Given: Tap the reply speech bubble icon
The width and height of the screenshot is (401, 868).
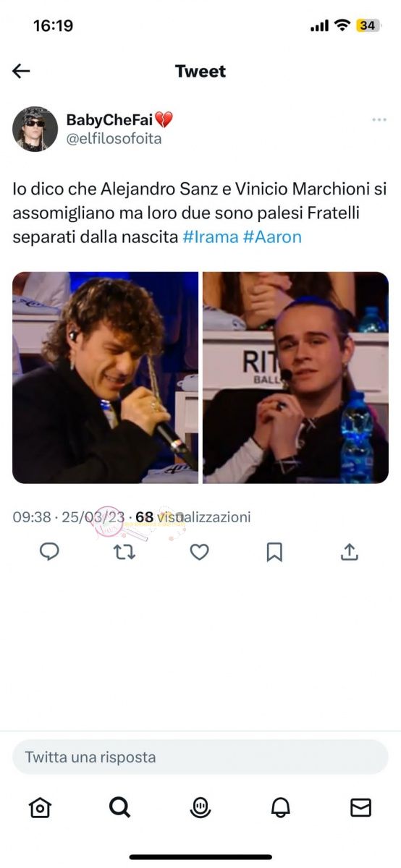Looking at the screenshot, I should coord(48,552).
